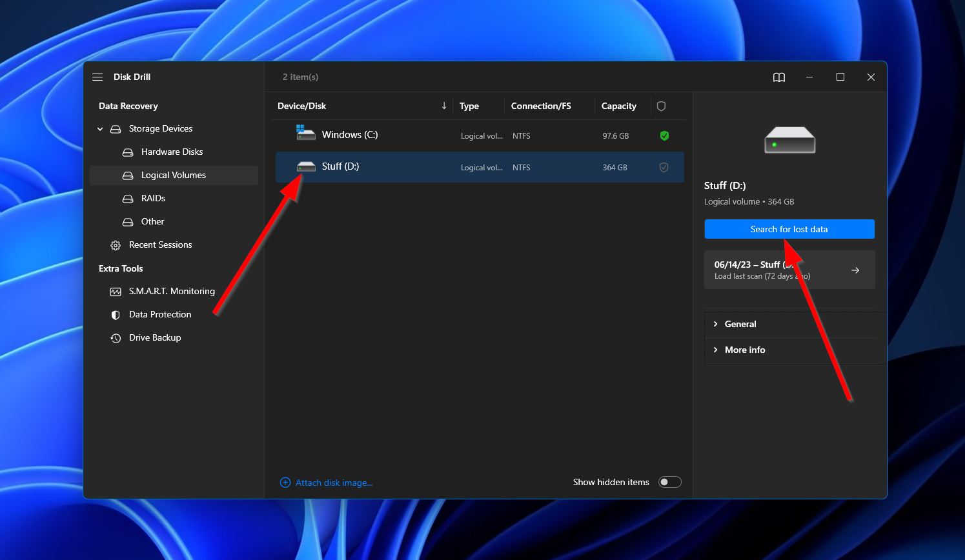This screenshot has height=560, width=965.
Task: Select the Stuff (D:) volume row
Action: tap(480, 167)
